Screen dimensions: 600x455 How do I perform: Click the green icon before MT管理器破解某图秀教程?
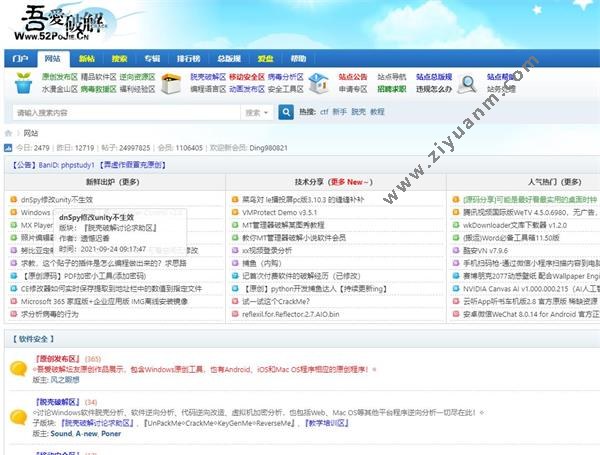tap(235, 225)
